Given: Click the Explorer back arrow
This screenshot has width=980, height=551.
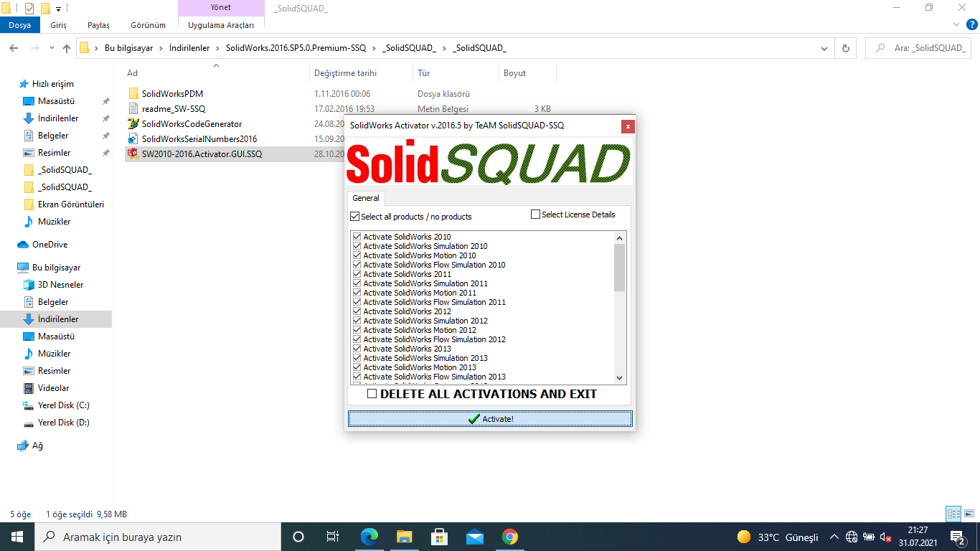Looking at the screenshot, I should [14, 48].
